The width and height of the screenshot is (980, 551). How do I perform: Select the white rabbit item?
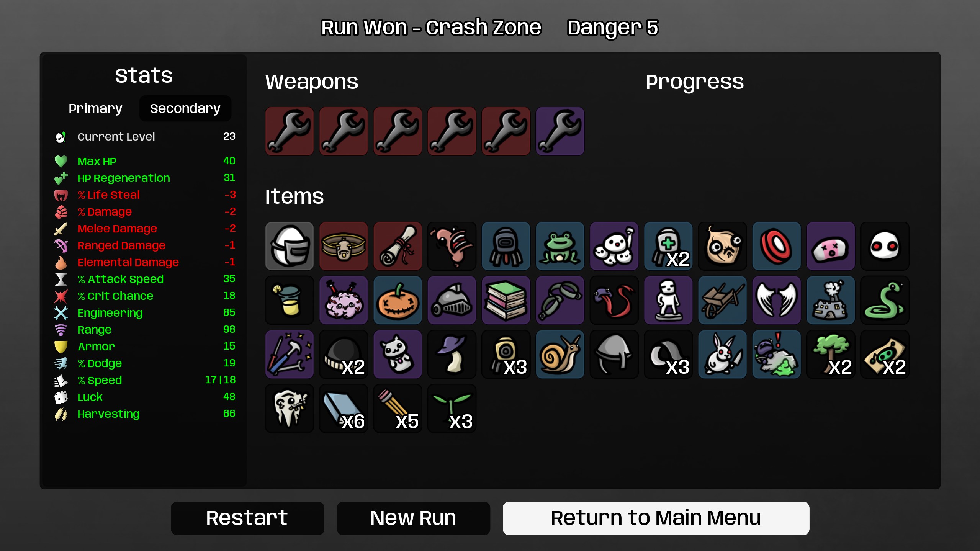click(x=722, y=355)
